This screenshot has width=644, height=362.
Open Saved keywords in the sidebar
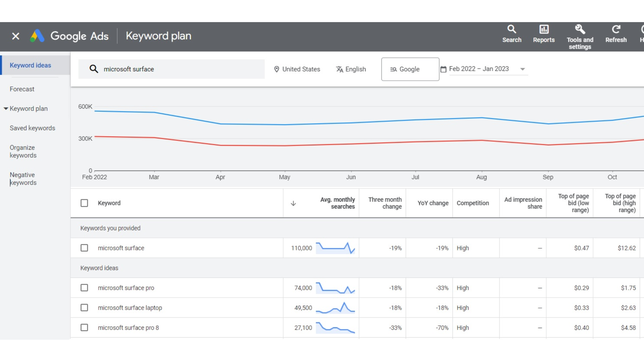click(x=32, y=128)
